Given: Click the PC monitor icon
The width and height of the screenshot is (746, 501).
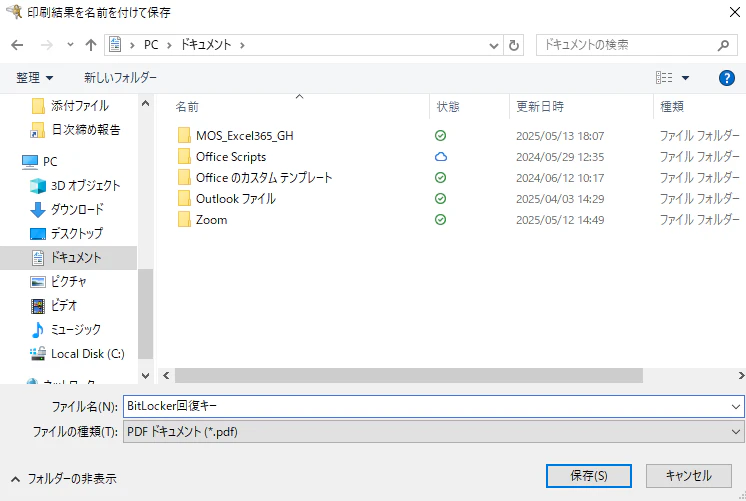Looking at the screenshot, I should 29,162.
